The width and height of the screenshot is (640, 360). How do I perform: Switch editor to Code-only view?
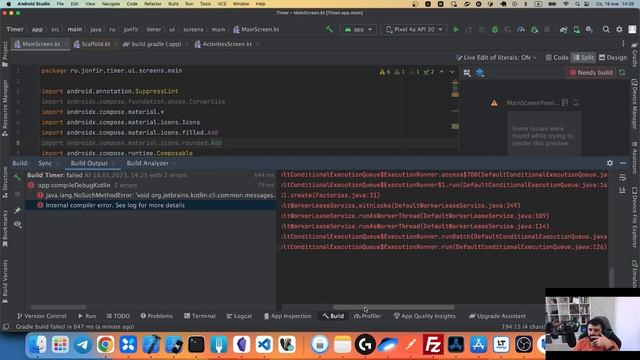(x=557, y=58)
